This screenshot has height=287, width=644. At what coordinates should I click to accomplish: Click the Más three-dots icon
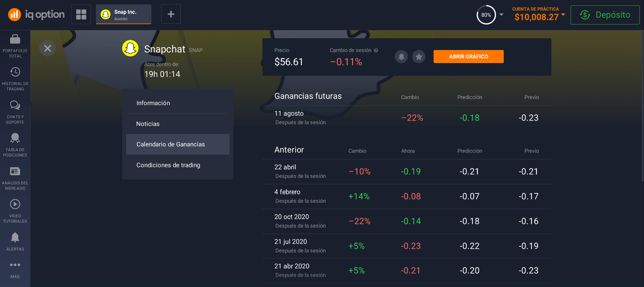click(x=15, y=265)
